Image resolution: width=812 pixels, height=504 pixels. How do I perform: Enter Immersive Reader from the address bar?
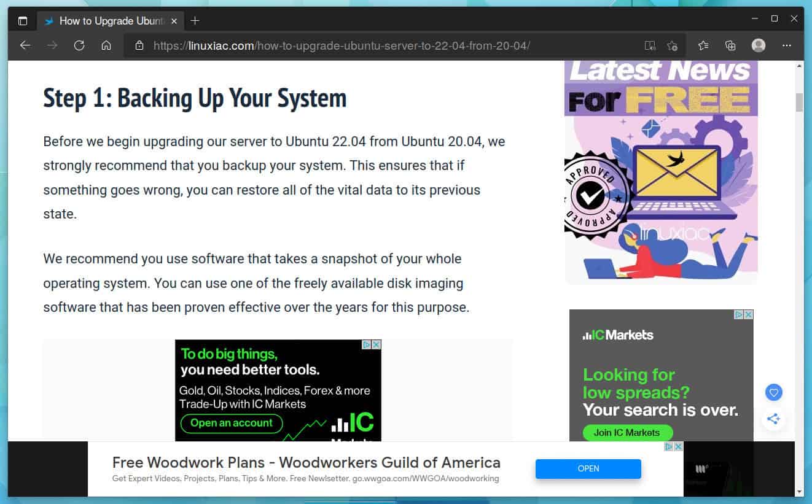[x=650, y=45]
